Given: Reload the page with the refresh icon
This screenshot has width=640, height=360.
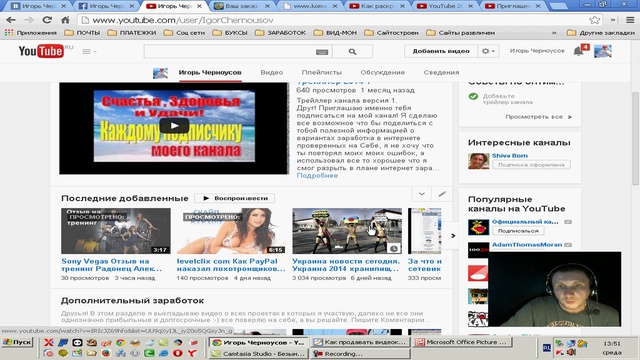Looking at the screenshot, I should (47, 20).
